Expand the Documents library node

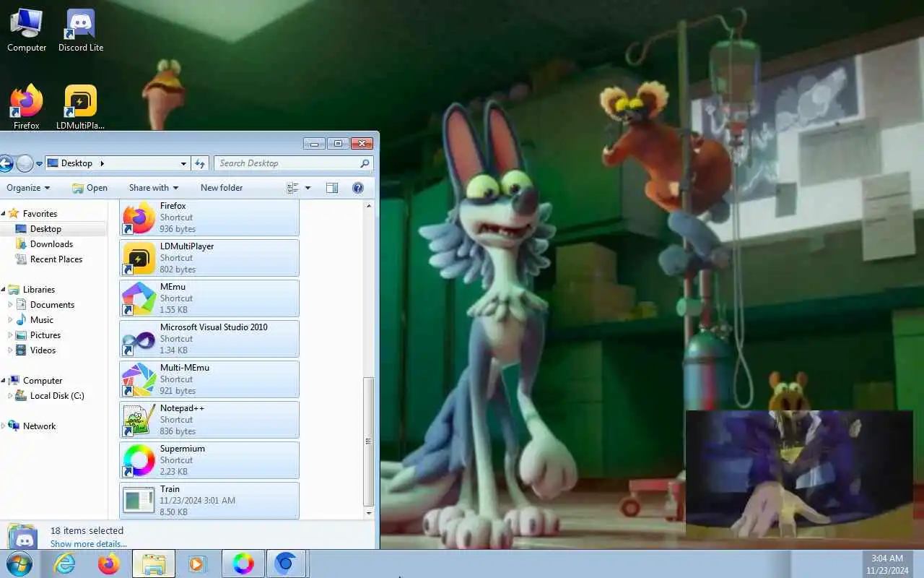pyautogui.click(x=11, y=305)
